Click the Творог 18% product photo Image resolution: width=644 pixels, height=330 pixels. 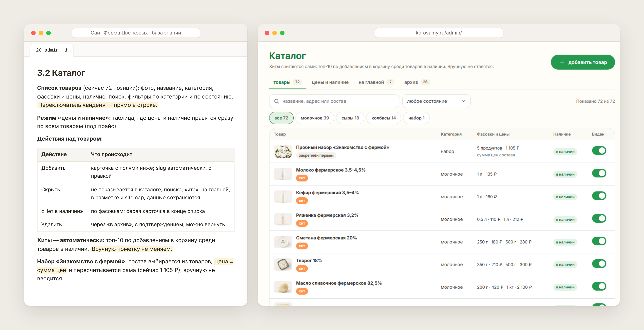click(x=283, y=264)
